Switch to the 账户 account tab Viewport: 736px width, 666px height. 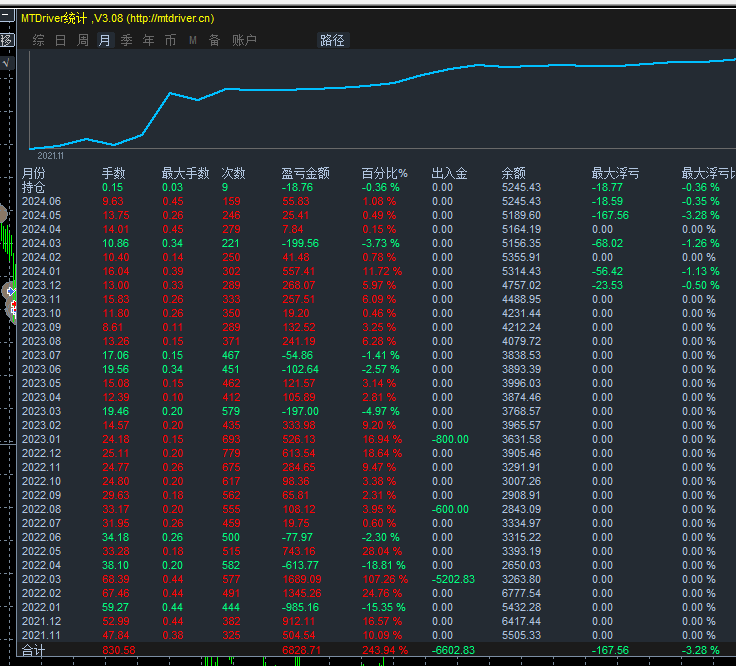point(244,40)
